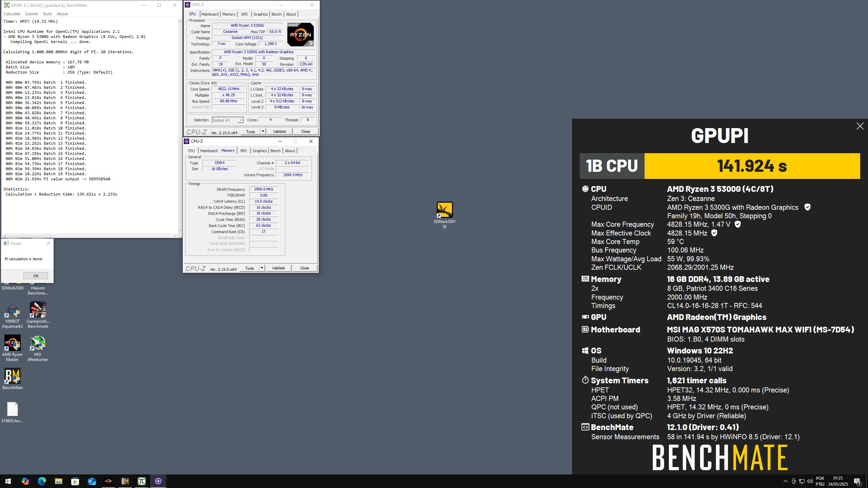Expand Tools dropdown arrow in bottom CPU-Z

262,268
